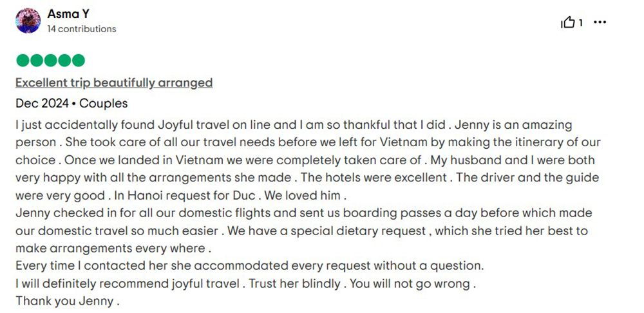Click the second green rating bubble
This screenshot has width=644, height=313.
point(37,61)
